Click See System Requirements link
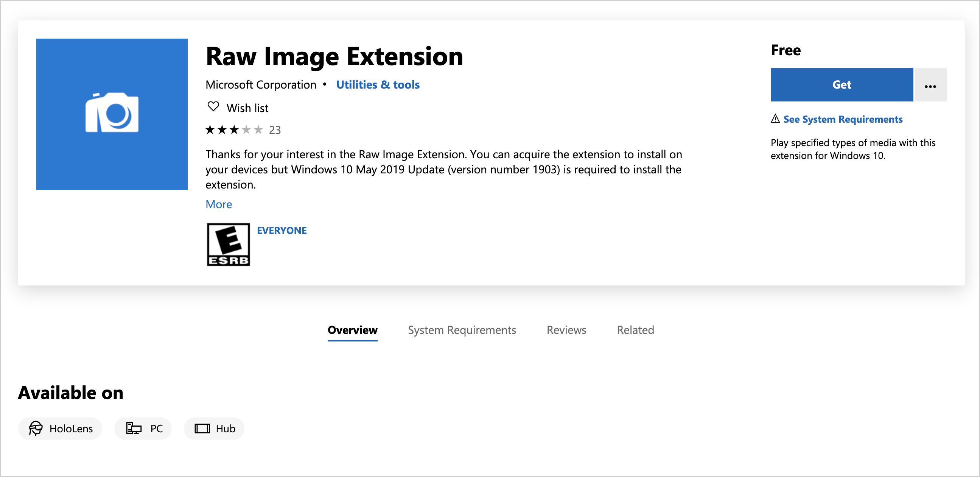 click(x=844, y=119)
